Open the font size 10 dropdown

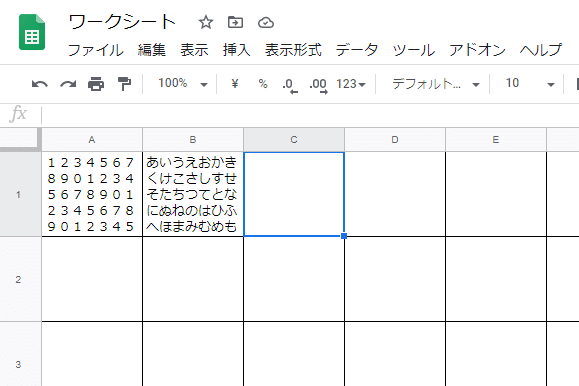pyautogui.click(x=530, y=84)
